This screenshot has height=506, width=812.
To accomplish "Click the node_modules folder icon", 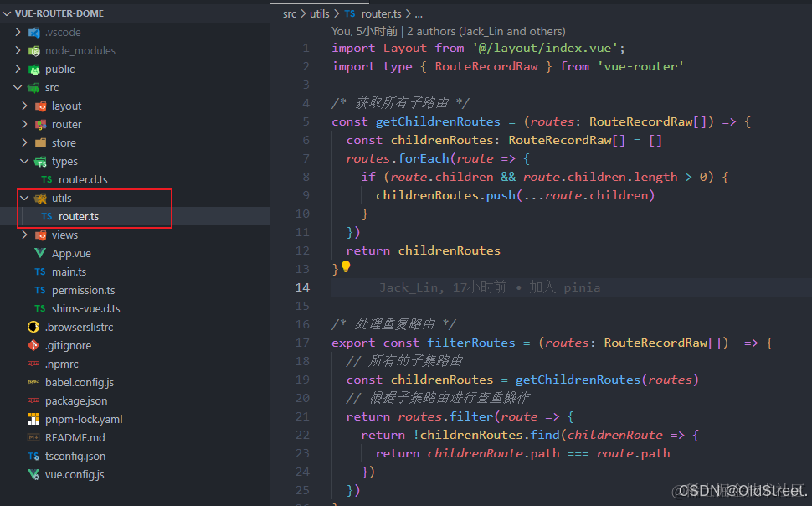I will pyautogui.click(x=34, y=51).
